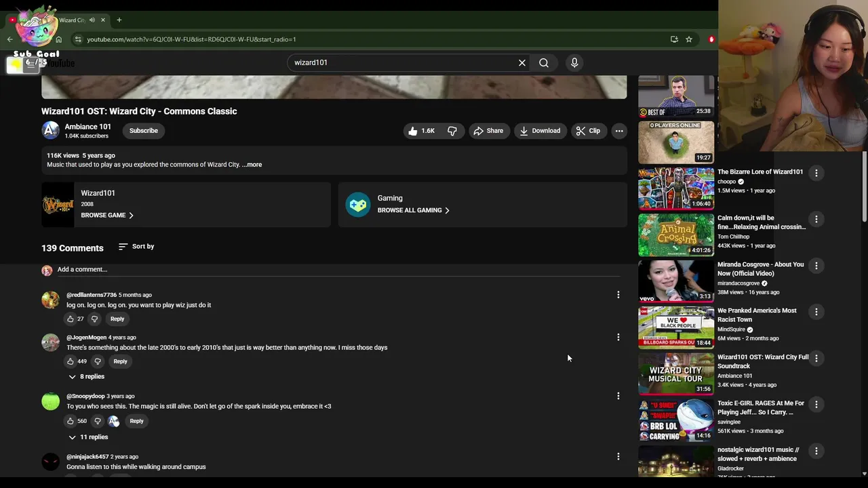Dislike the video with thumbs down
The image size is (868, 488).
pyautogui.click(x=452, y=131)
